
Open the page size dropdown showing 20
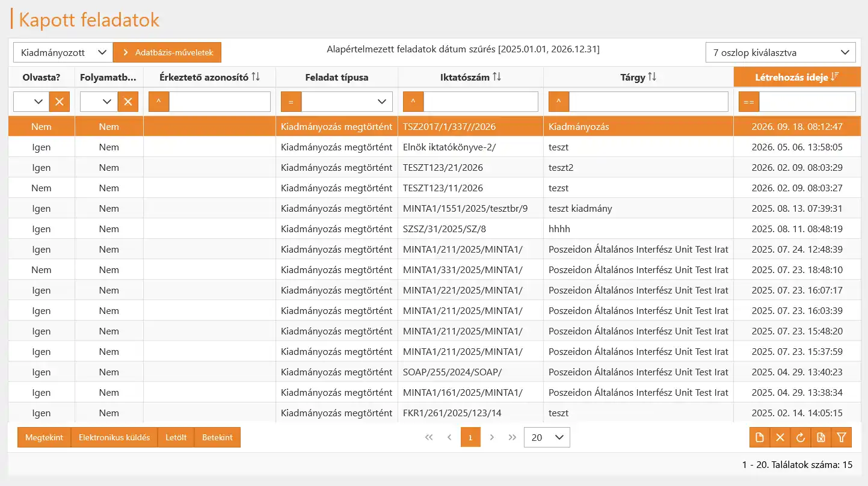[x=547, y=437]
